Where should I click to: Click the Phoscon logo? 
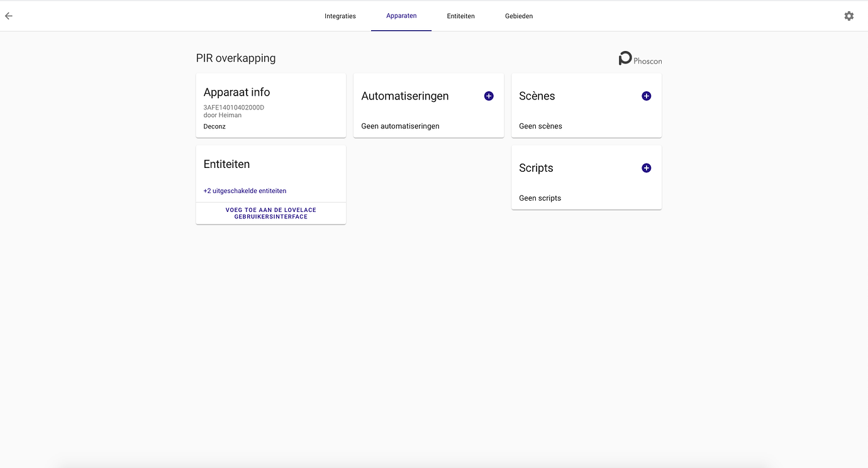pos(639,58)
